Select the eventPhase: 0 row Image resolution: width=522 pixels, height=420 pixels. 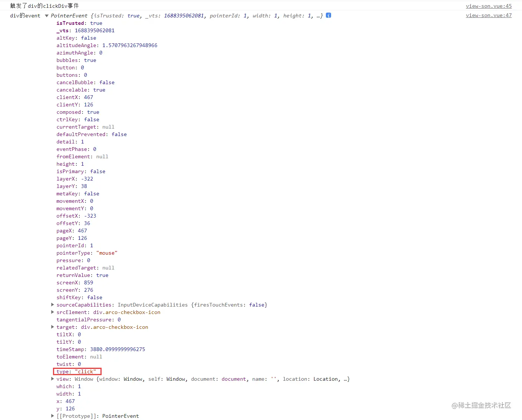pos(76,149)
